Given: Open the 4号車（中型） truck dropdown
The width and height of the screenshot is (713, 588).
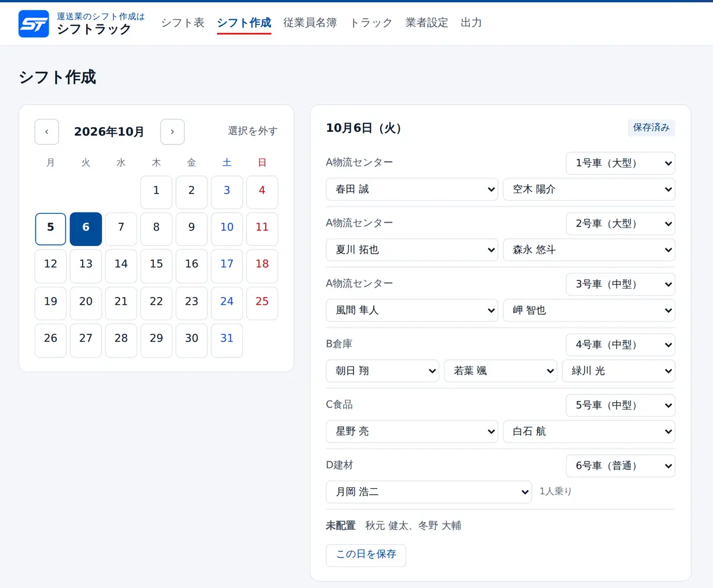Looking at the screenshot, I should click(x=620, y=345).
